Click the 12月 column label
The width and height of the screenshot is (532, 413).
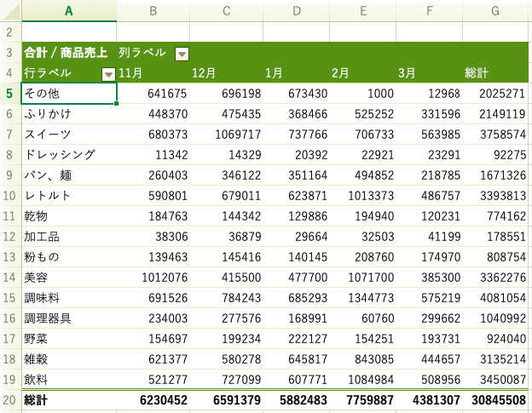coord(204,73)
